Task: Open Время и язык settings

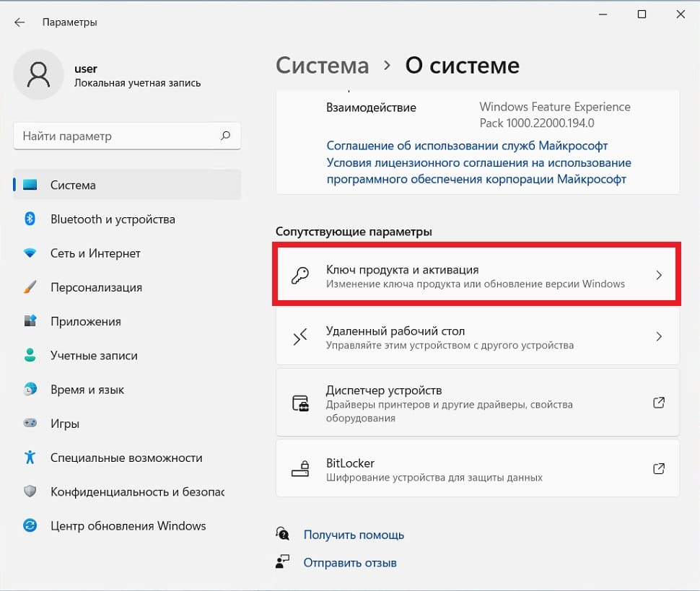Action: (x=127, y=389)
